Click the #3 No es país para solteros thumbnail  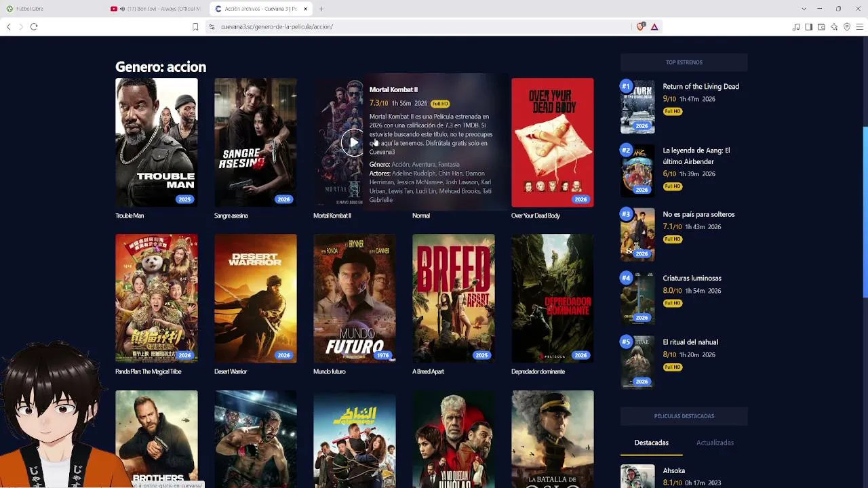(637, 235)
